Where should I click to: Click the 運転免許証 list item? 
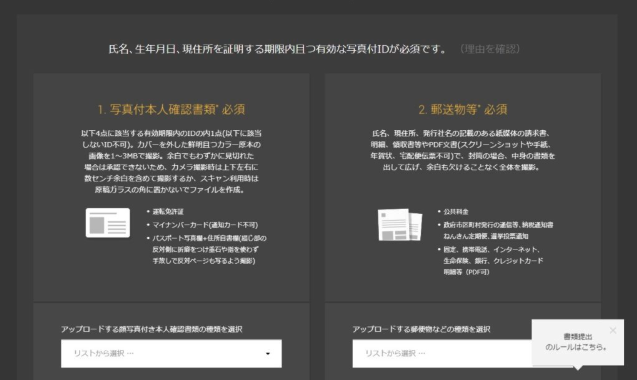pos(168,212)
